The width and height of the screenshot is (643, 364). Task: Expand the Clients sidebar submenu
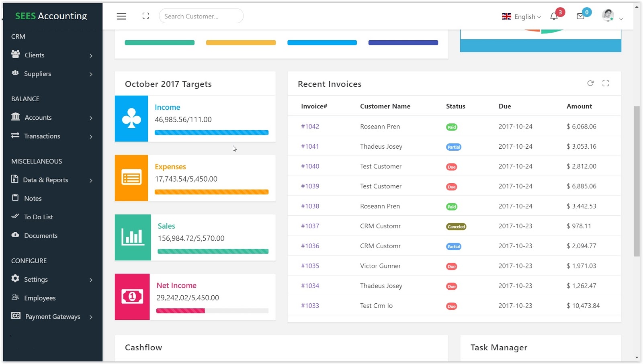(91, 55)
